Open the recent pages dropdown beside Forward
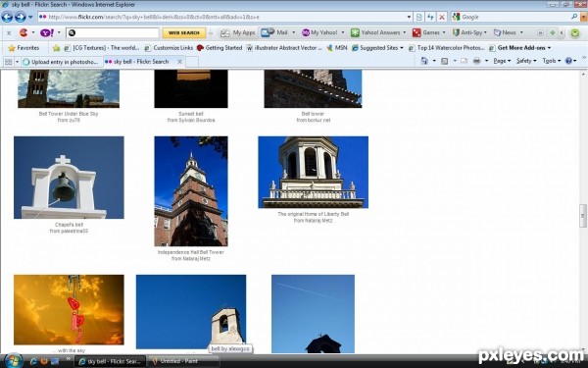Viewport: 588px width, 368px height. 30,18
